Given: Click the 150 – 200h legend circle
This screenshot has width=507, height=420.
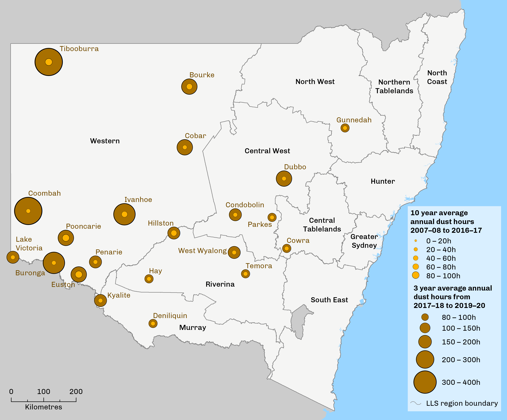Looking at the screenshot, I should (425, 342).
